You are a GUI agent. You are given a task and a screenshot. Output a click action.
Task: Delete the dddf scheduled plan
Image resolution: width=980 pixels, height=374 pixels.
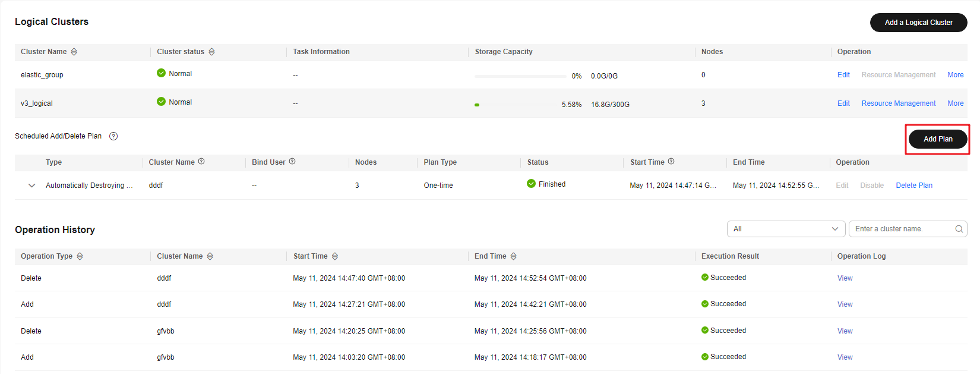tap(914, 186)
